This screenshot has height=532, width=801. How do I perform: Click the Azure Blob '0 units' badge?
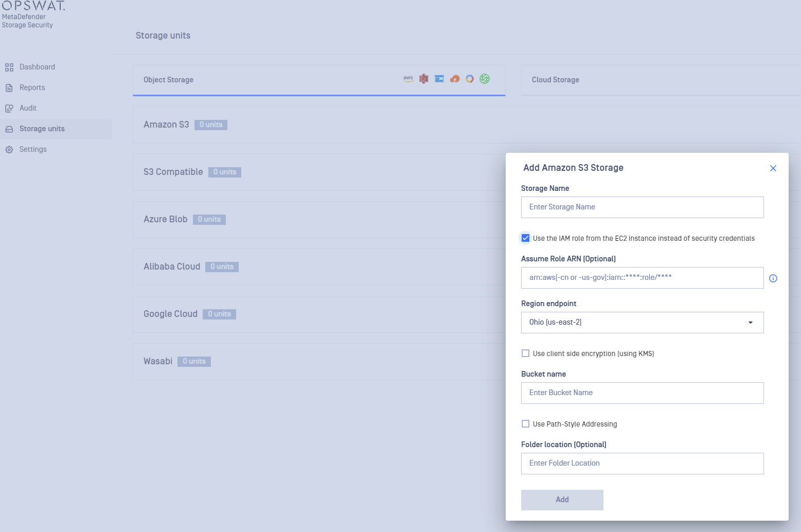209,220
